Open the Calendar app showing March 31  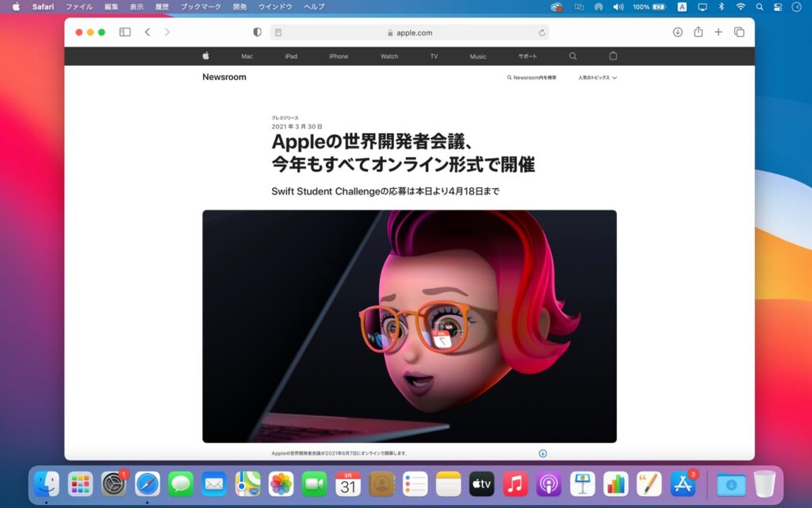[349, 483]
